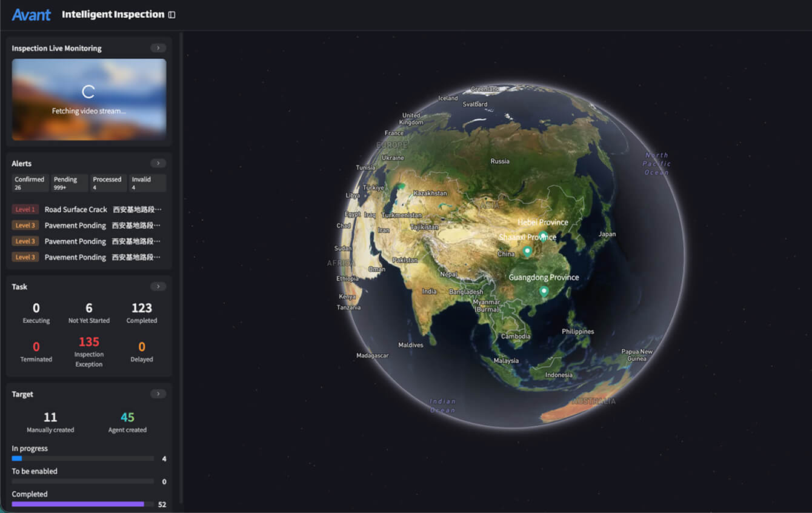812x513 pixels.
Task: Expand the Inspection Live Monitoring panel
Action: [x=158, y=48]
